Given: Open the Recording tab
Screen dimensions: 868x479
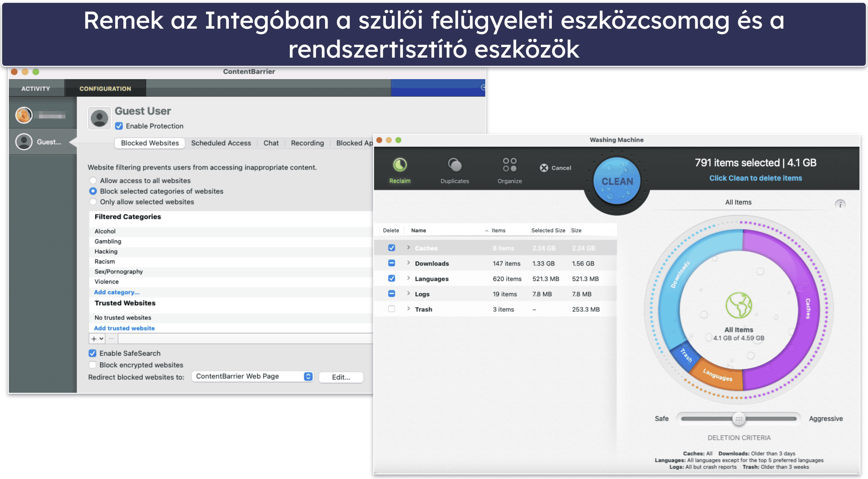Looking at the screenshot, I should coord(307,143).
